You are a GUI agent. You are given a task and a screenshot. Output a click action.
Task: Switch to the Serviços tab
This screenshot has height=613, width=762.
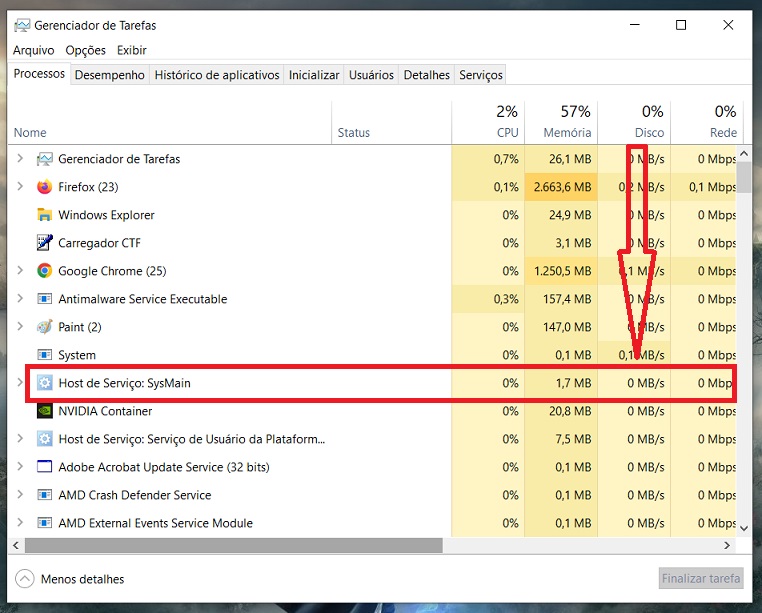point(481,75)
